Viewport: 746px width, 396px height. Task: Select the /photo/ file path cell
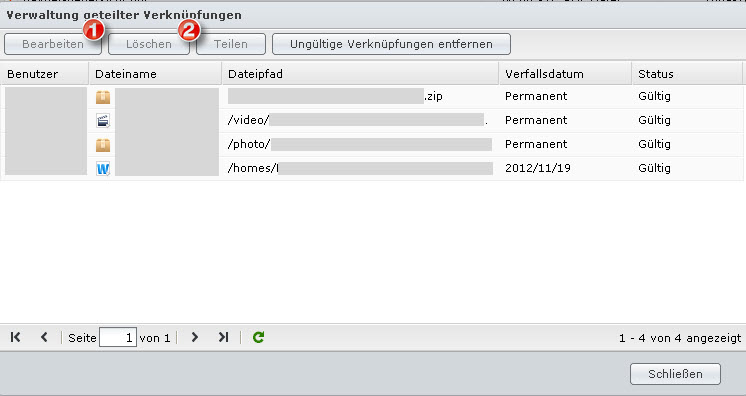[x=361, y=144]
